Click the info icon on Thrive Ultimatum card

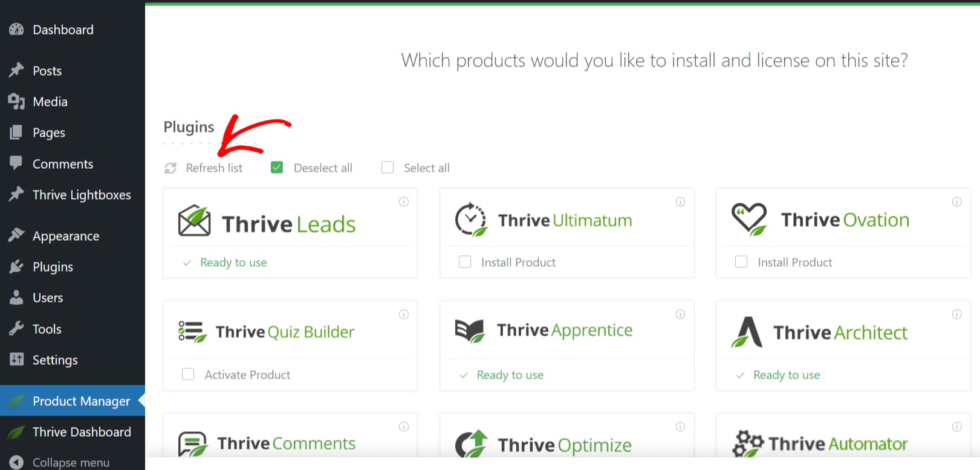[680, 202]
